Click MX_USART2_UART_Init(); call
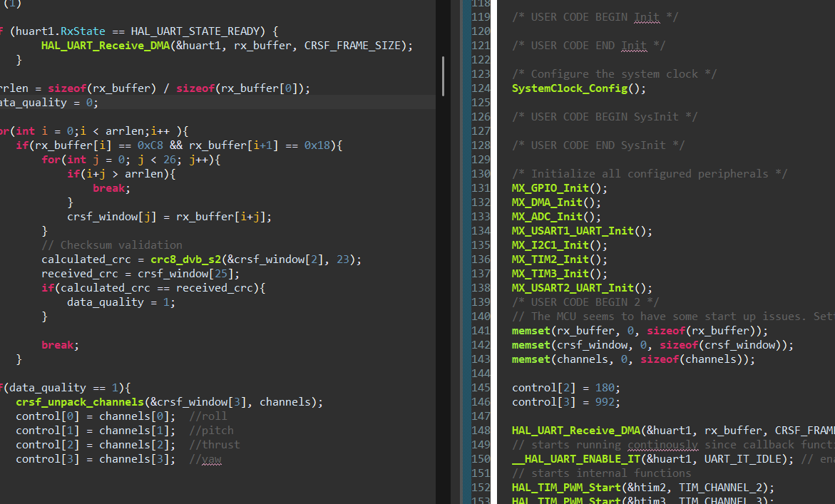The height and width of the screenshot is (504, 835). 582,288
